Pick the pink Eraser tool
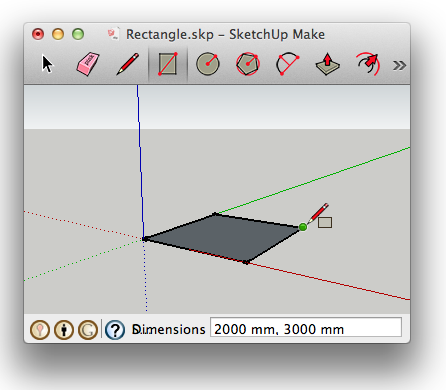The image size is (446, 390). 88,64
